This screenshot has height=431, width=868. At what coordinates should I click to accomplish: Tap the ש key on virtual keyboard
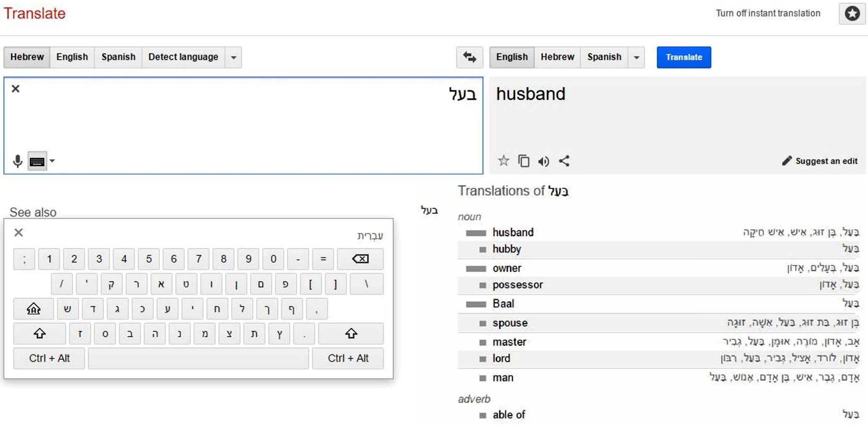coord(68,308)
